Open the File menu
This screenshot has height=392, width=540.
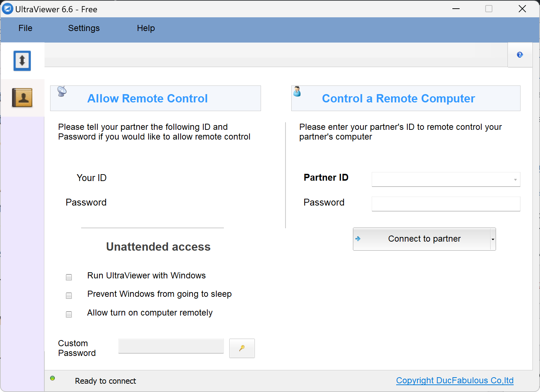tap(25, 28)
